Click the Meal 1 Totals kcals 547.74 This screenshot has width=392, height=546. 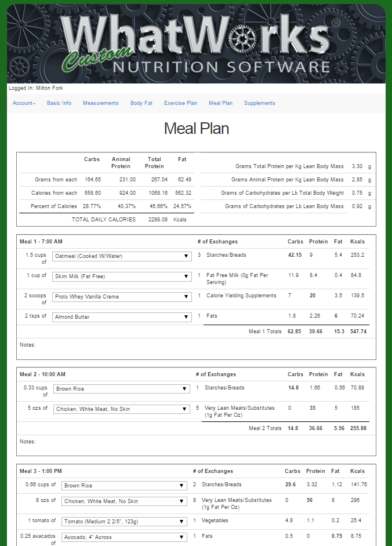358,332
